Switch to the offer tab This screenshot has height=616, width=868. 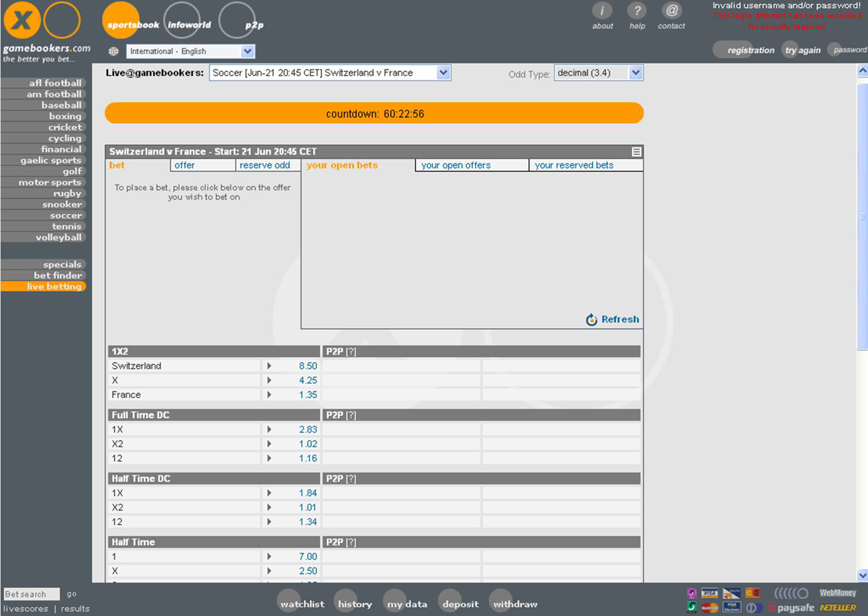coord(184,165)
